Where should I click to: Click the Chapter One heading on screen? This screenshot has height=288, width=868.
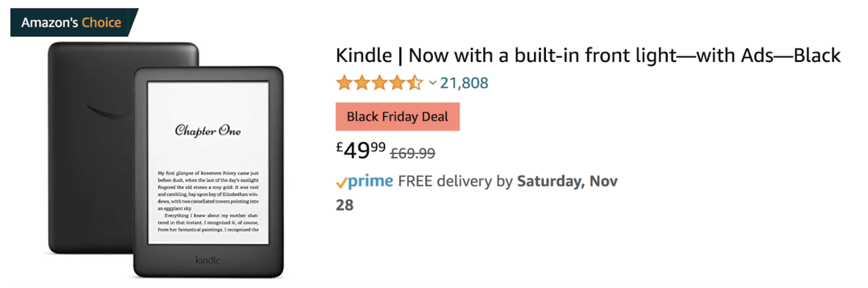pyautogui.click(x=208, y=131)
